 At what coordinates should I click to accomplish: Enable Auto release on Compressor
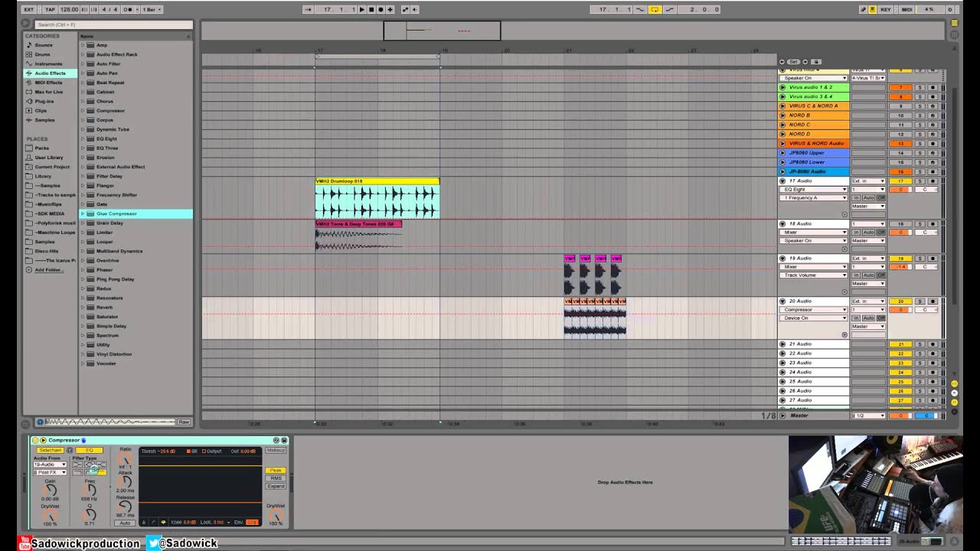tap(126, 523)
